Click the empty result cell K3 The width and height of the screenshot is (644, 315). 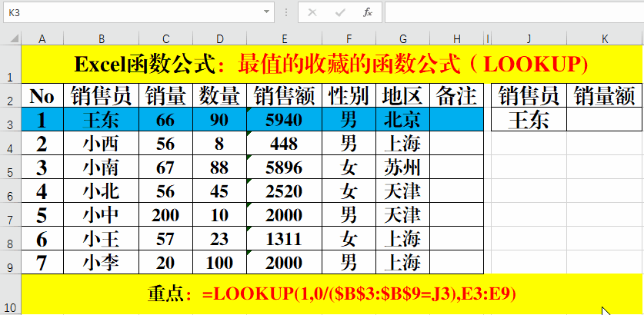[x=605, y=119]
